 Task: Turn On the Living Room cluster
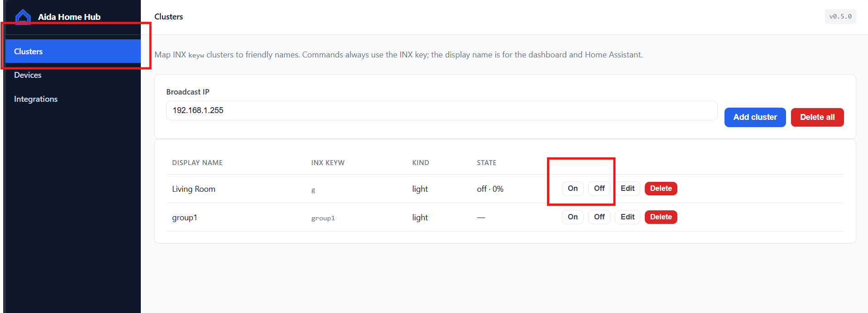point(572,188)
